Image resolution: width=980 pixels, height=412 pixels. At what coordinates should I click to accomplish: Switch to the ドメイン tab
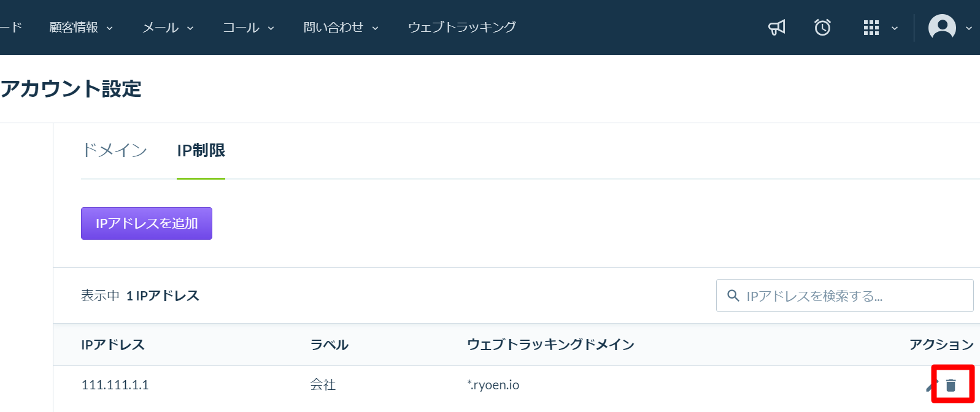114,150
